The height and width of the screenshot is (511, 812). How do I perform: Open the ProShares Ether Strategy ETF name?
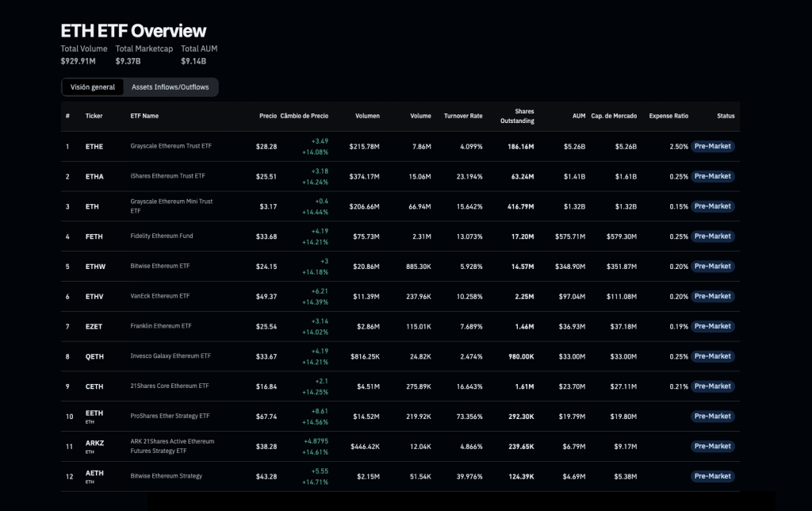[170, 416]
